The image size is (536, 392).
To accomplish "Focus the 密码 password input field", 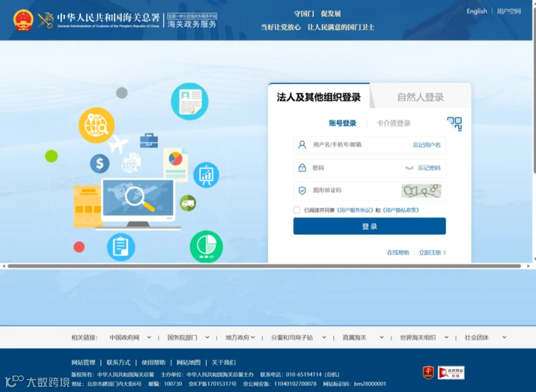I will tap(369, 168).
